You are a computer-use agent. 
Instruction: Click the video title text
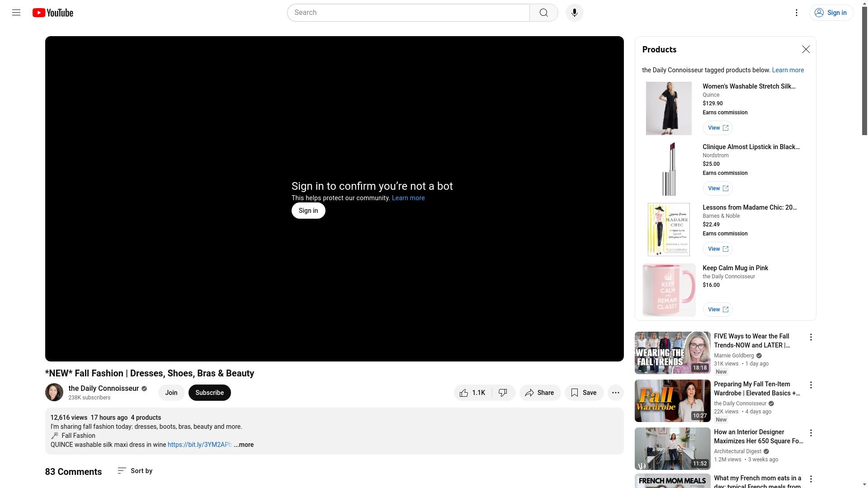pyautogui.click(x=150, y=373)
